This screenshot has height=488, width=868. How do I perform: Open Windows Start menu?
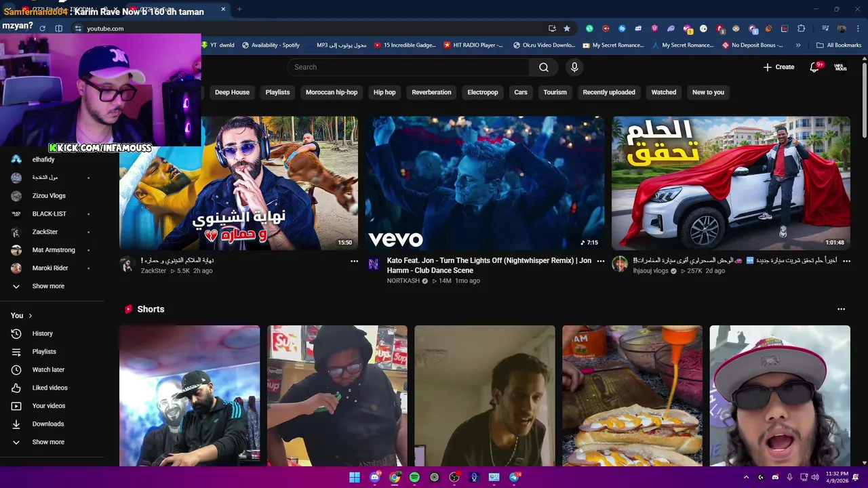(x=355, y=477)
